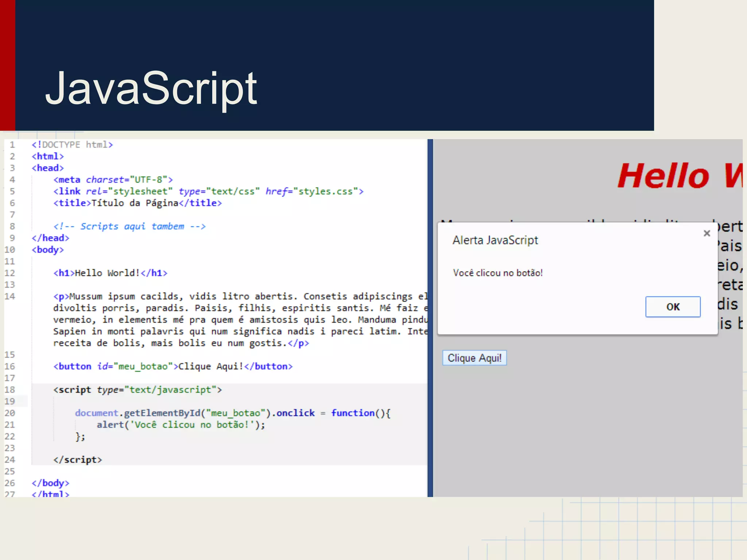
Task: Click the <!DOCTYPE html> code line
Action: (x=72, y=145)
